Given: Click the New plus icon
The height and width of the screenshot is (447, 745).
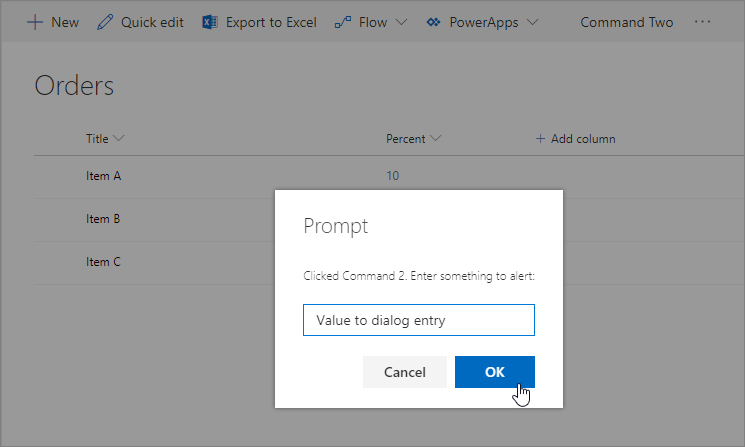Looking at the screenshot, I should 35,22.
